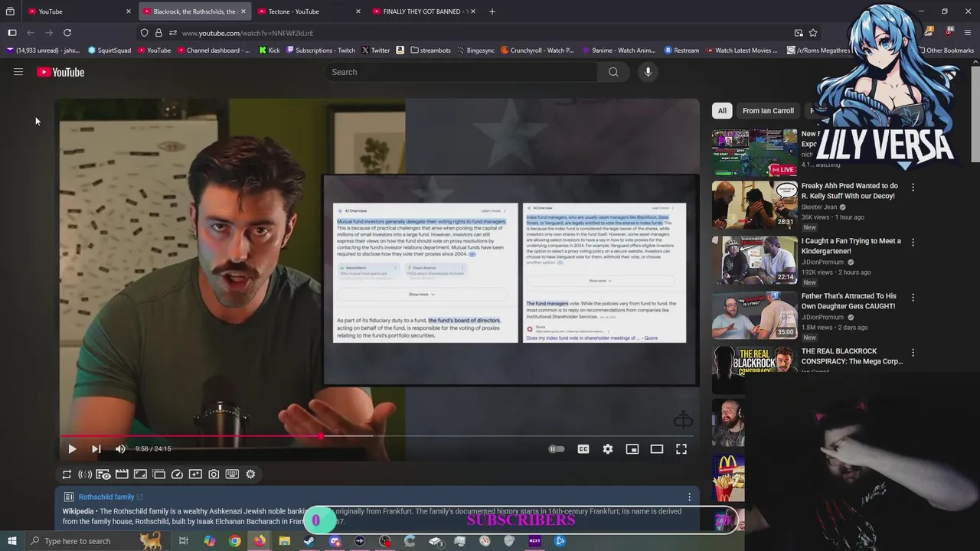Open options for Freaky Ahh Pred video
The height and width of the screenshot is (551, 980).
(913, 187)
